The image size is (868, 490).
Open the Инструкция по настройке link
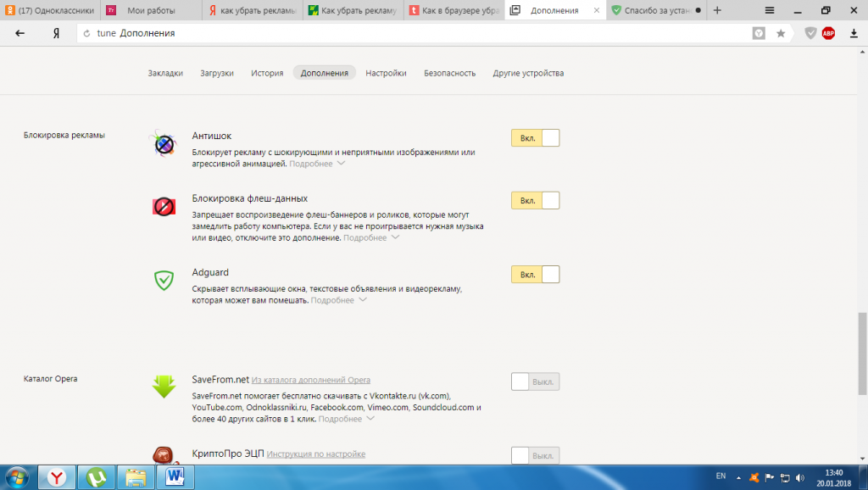click(x=316, y=454)
